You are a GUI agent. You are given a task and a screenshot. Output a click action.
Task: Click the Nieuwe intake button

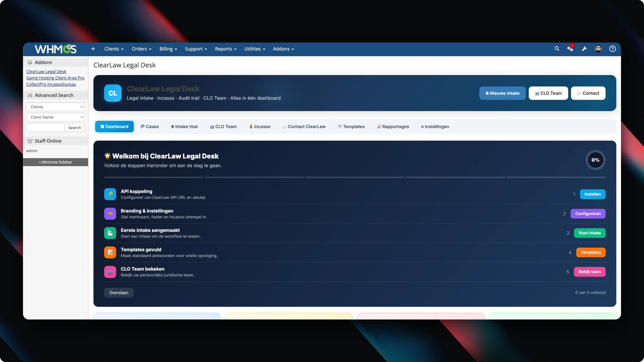click(502, 93)
